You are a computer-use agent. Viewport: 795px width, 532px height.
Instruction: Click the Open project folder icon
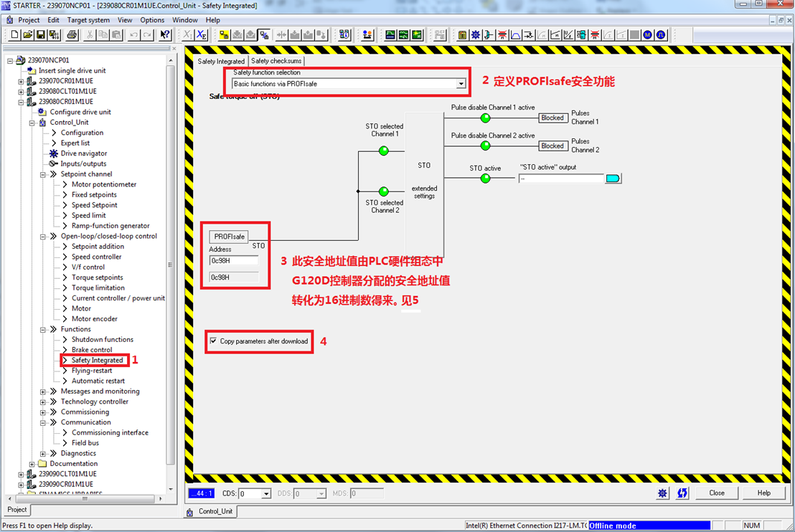pyautogui.click(x=27, y=34)
